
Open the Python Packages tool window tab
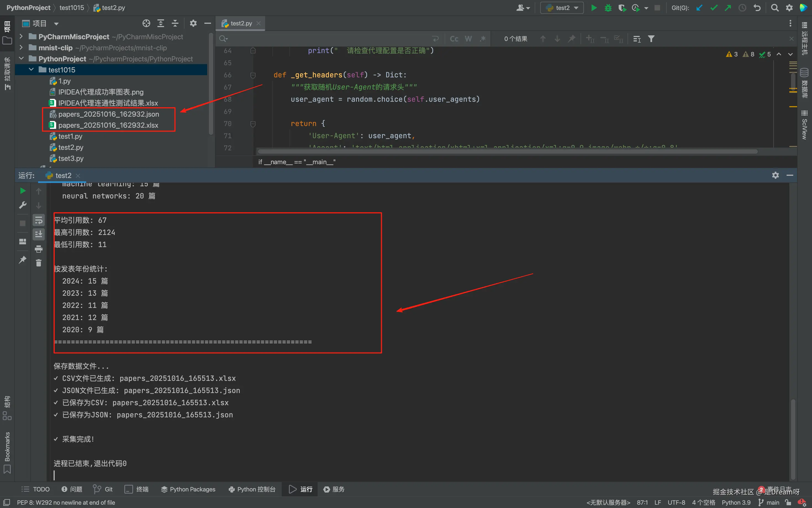coord(188,489)
